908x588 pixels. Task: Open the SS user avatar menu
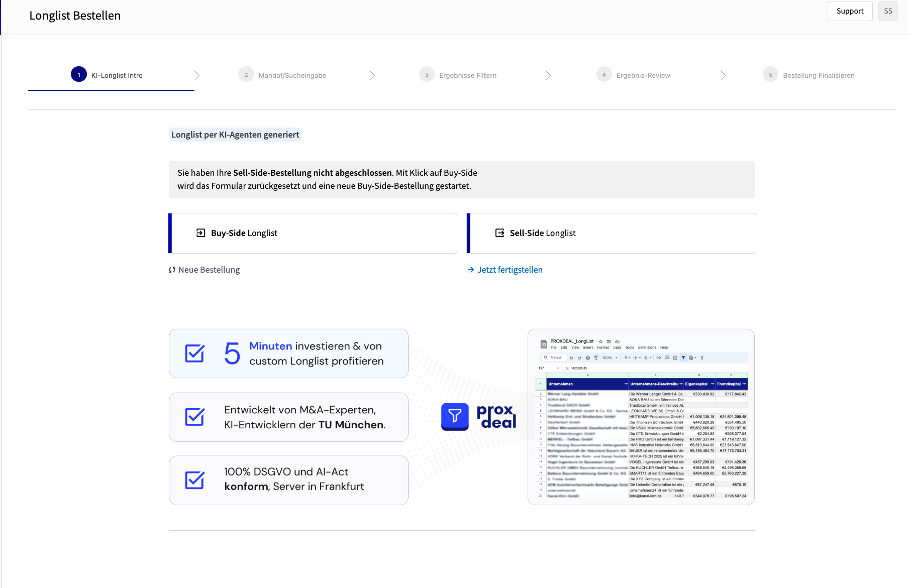(x=887, y=11)
